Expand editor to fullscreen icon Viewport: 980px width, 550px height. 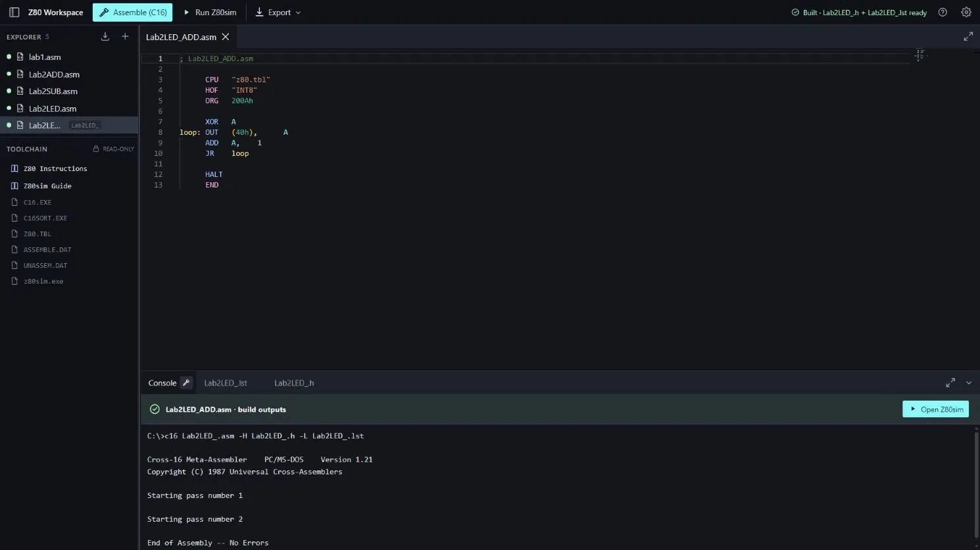tap(968, 37)
